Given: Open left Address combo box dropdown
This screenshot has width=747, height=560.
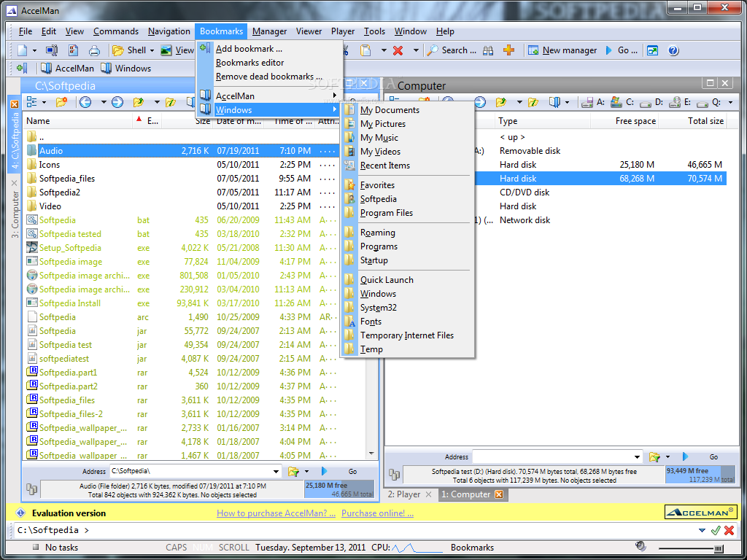Looking at the screenshot, I should coord(276,472).
